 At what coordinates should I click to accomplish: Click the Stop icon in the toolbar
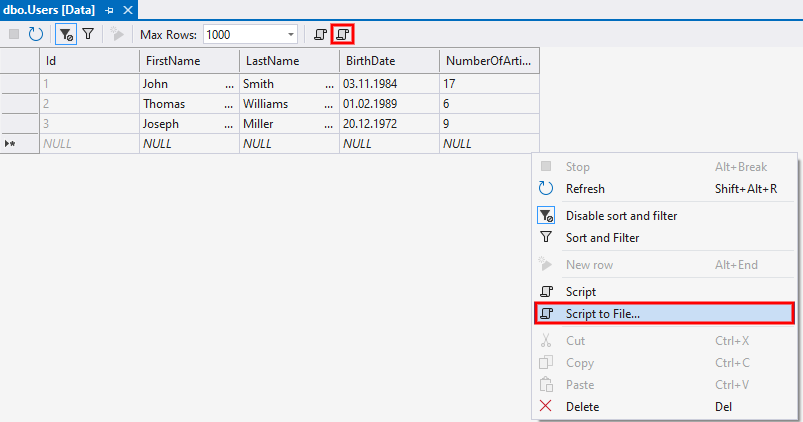point(14,34)
